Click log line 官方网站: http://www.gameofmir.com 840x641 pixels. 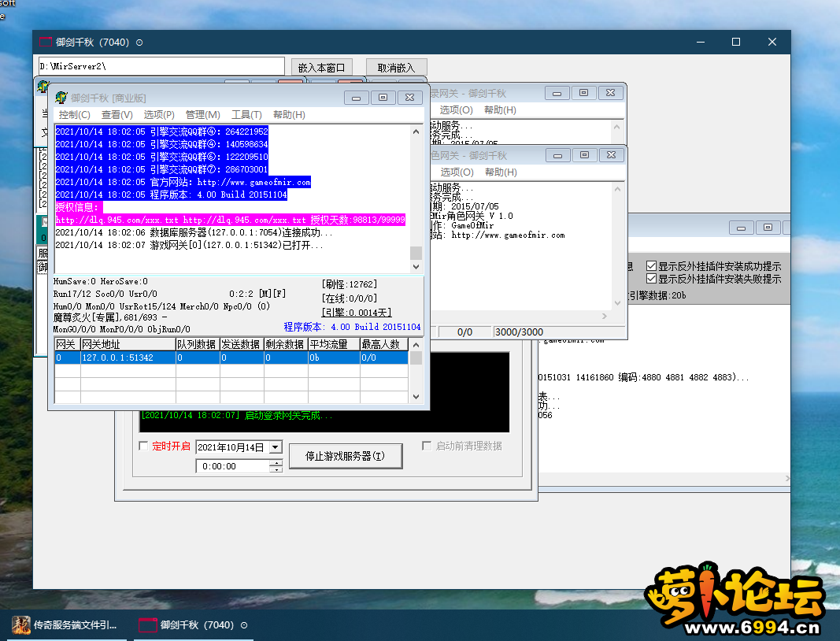(x=183, y=182)
